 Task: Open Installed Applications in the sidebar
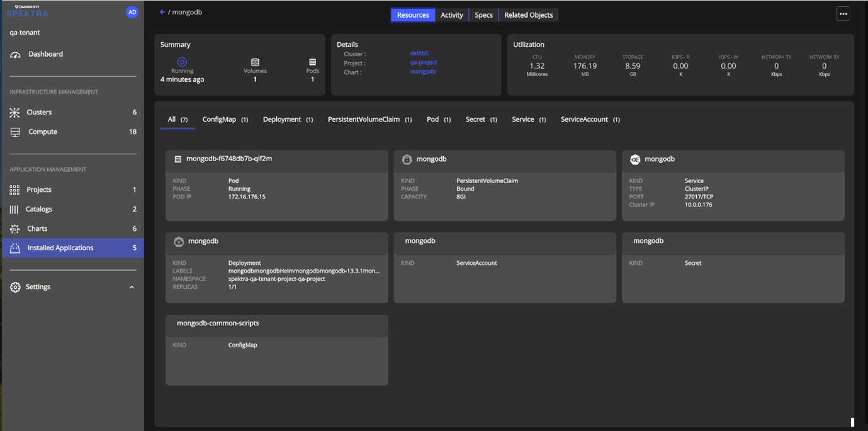(x=72, y=248)
